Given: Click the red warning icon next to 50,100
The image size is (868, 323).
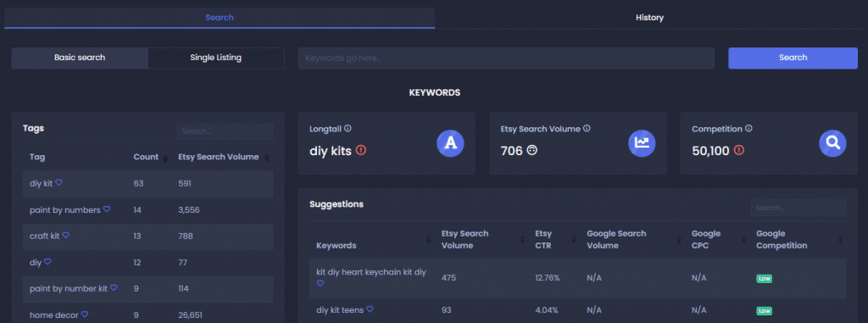Looking at the screenshot, I should [x=738, y=150].
